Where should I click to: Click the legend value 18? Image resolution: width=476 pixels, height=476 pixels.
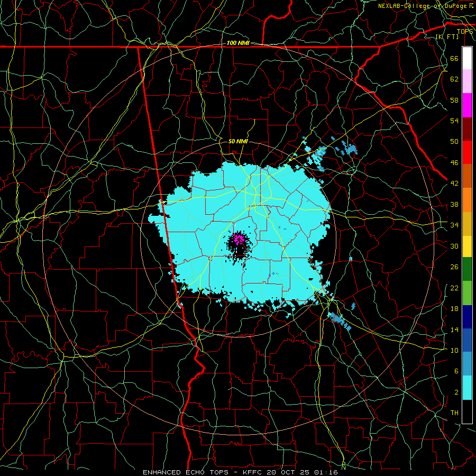454,309
